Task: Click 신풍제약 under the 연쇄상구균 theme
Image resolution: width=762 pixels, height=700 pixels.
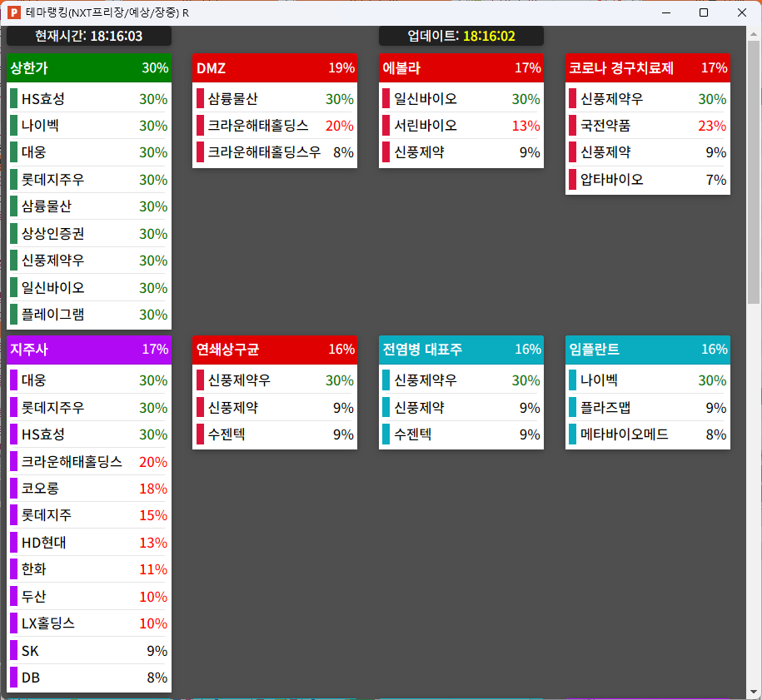Action: point(275,408)
